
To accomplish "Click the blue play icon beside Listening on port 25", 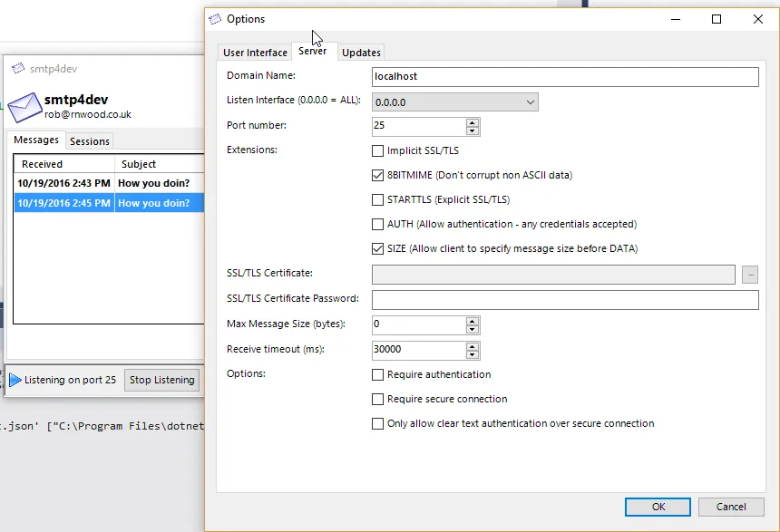I will pyautogui.click(x=15, y=381).
